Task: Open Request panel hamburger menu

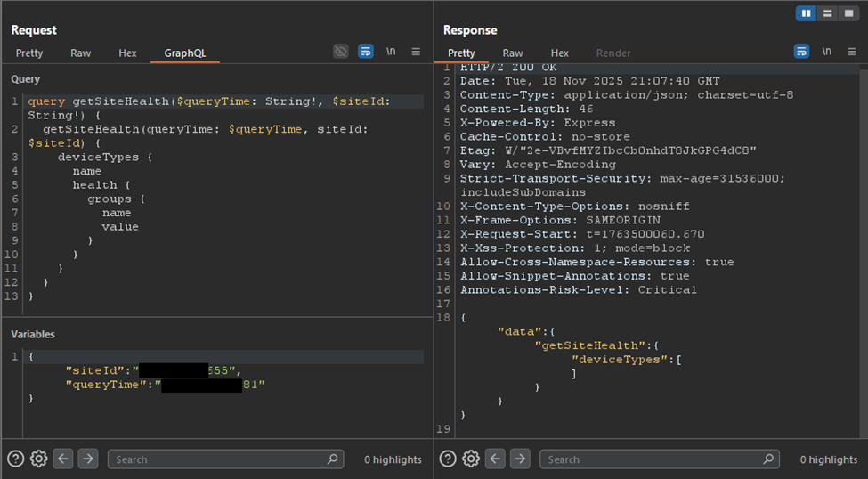Action: point(416,52)
